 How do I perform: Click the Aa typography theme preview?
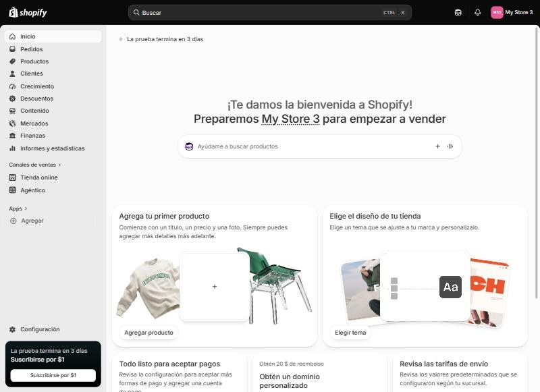click(x=450, y=287)
